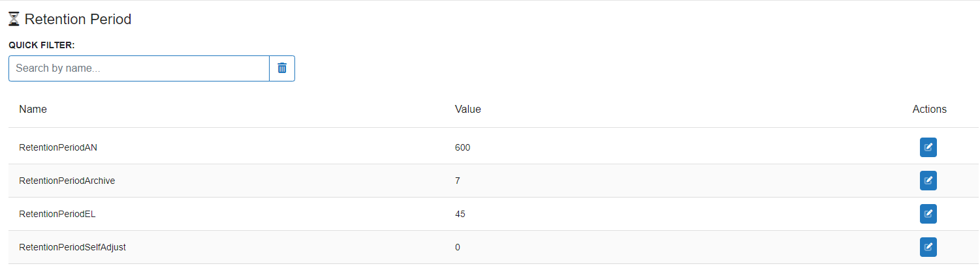Click the hourglass icon beside Retention Period
980x266 pixels.
point(14,20)
